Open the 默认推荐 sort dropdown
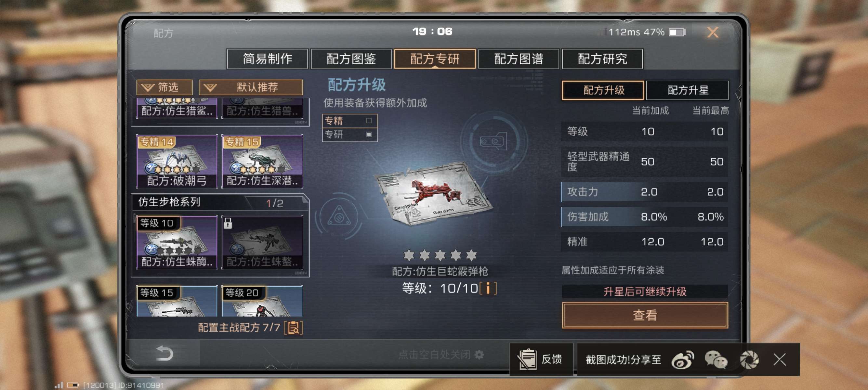 click(251, 87)
